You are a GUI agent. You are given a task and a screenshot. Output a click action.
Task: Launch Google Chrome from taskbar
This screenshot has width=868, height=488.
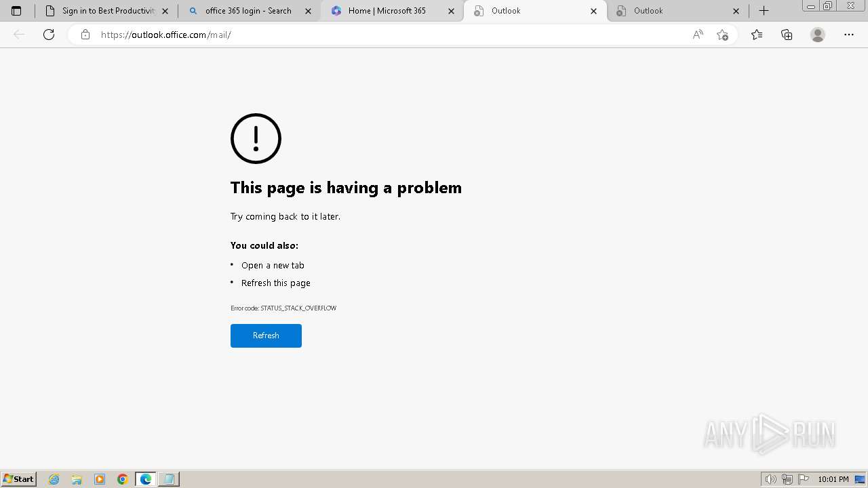click(x=123, y=479)
